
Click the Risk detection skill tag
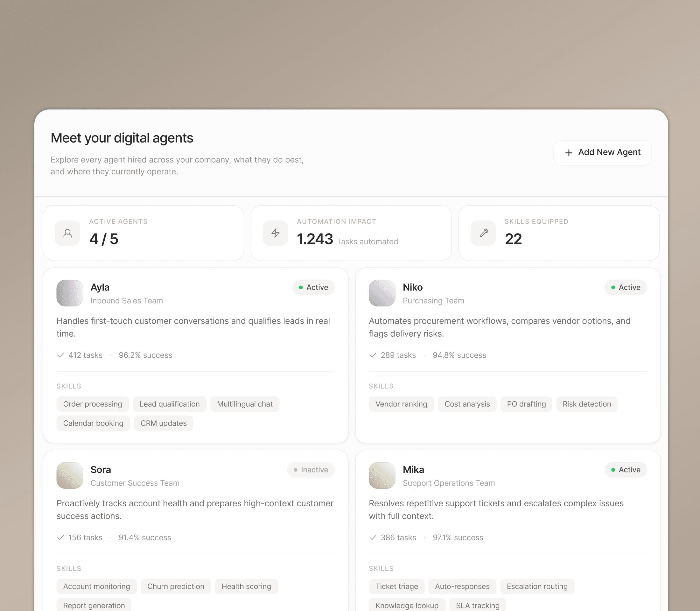point(586,404)
